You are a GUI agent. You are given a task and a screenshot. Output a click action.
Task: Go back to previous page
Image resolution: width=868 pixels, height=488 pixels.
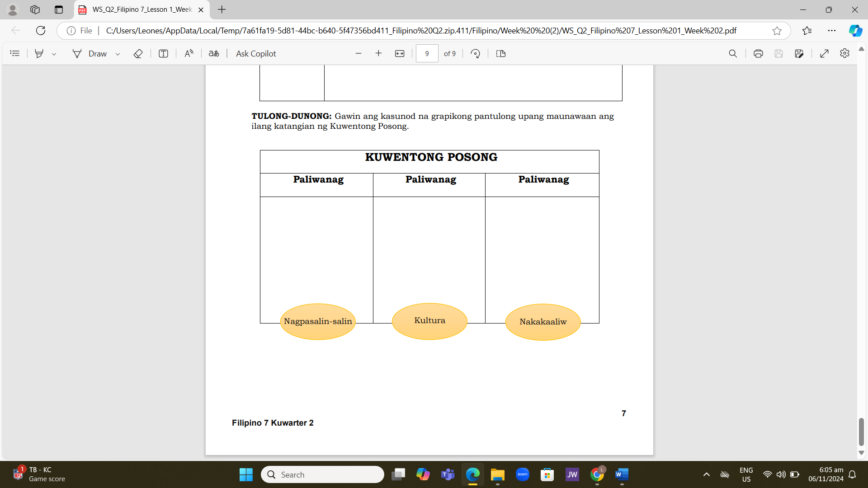point(16,30)
